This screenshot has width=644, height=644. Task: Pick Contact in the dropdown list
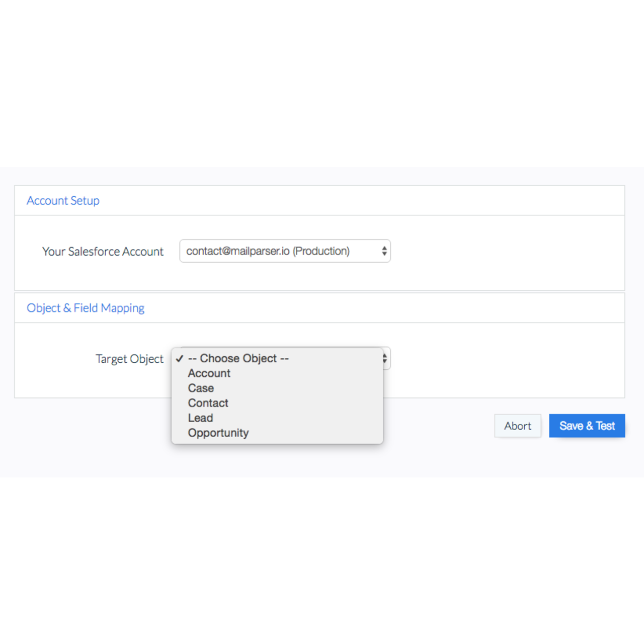point(208,403)
